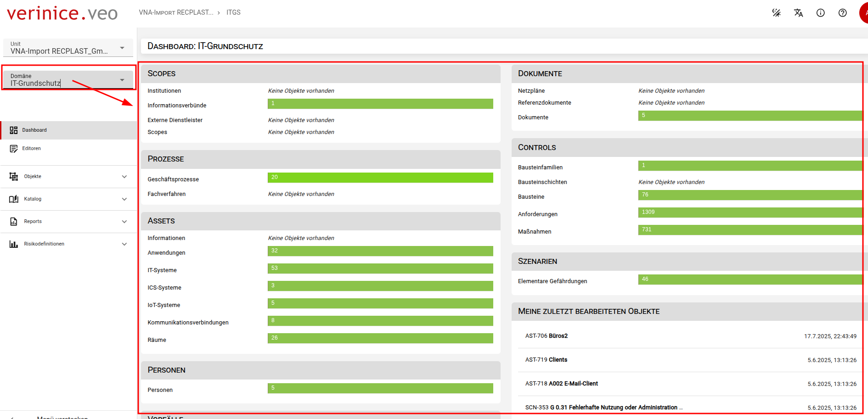868x419 pixels.
Task: Click the IT-Systeme bar showing 53
Action: point(380,268)
